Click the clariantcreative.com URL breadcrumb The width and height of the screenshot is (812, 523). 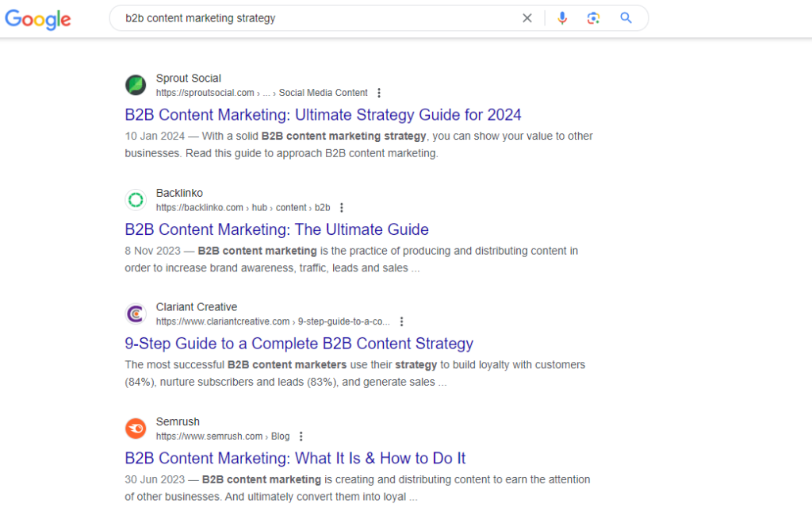(x=273, y=321)
